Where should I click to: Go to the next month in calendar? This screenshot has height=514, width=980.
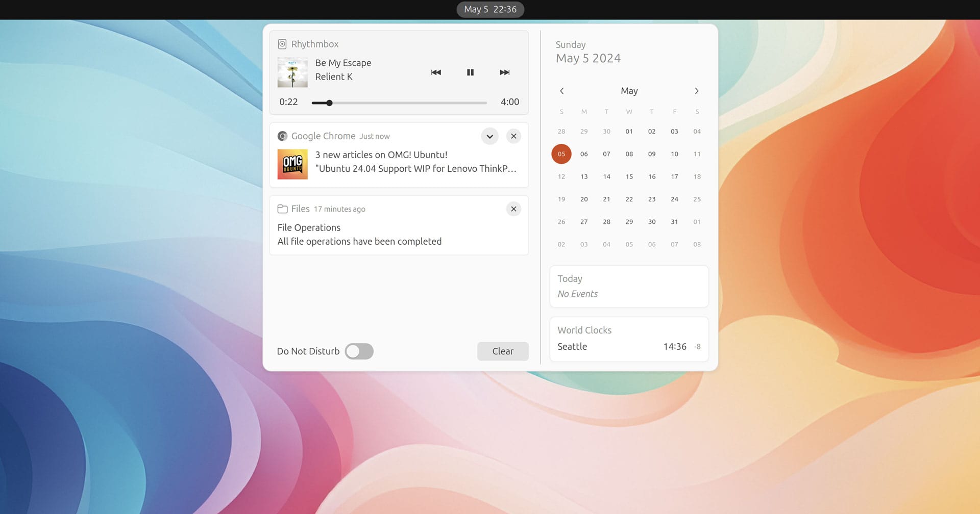(697, 91)
